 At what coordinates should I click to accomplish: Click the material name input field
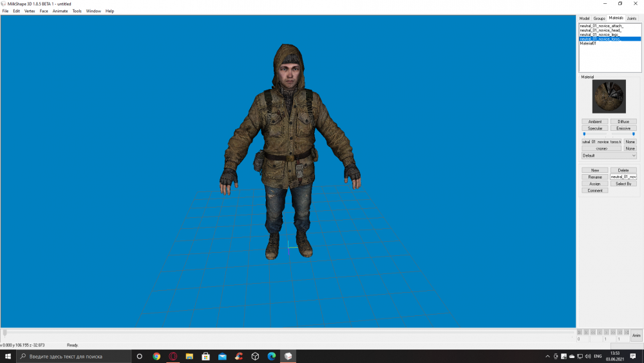pos(623,177)
